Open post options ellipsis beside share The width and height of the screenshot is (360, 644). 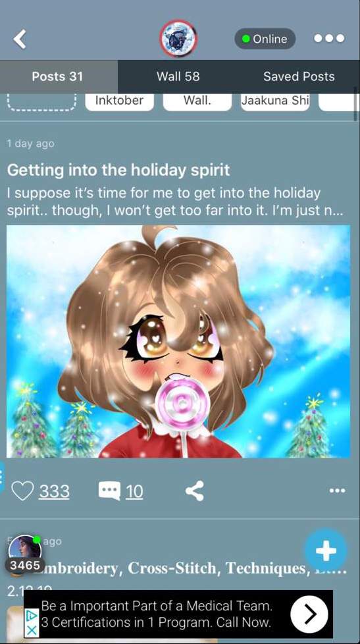tap(337, 491)
